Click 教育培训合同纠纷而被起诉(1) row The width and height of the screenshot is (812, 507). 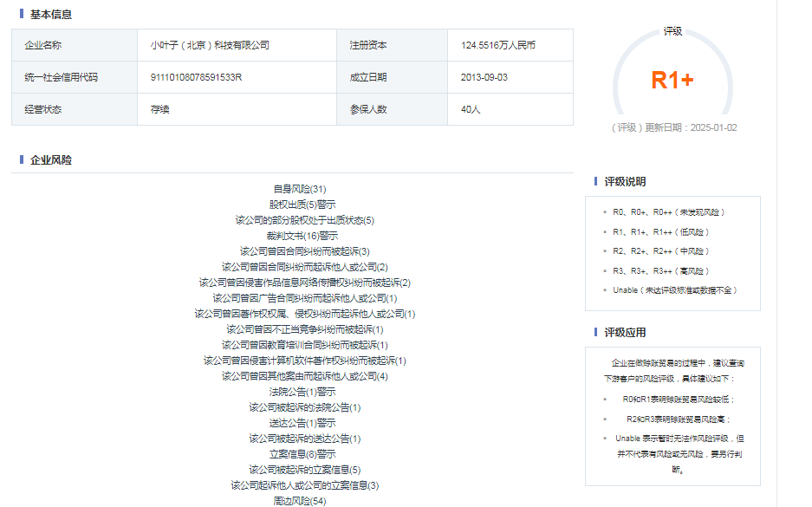pyautogui.click(x=304, y=344)
